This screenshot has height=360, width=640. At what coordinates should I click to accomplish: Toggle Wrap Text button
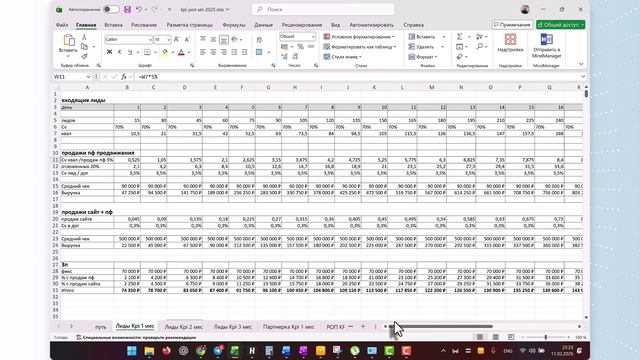click(x=259, y=40)
